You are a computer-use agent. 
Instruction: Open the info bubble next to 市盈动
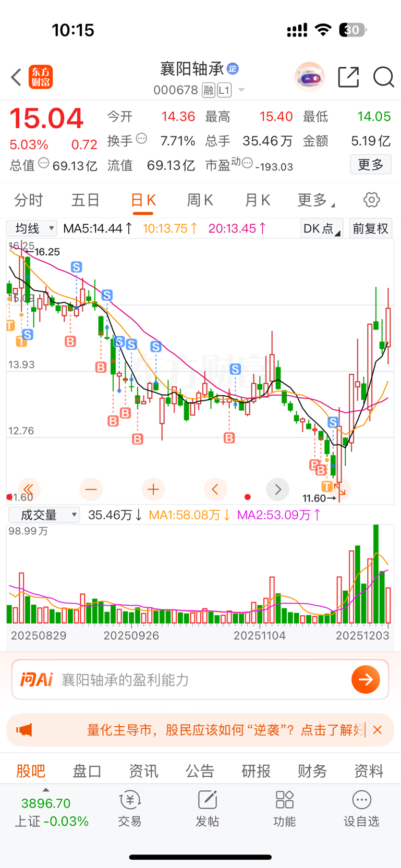247,163
